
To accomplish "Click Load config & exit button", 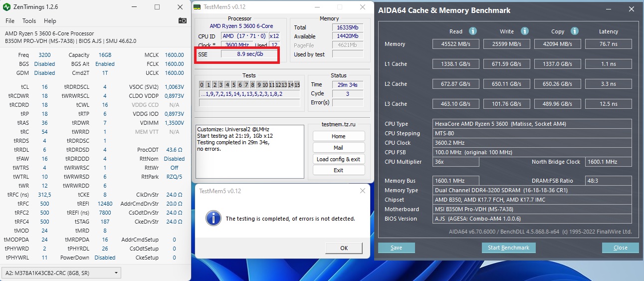I will [339, 159].
